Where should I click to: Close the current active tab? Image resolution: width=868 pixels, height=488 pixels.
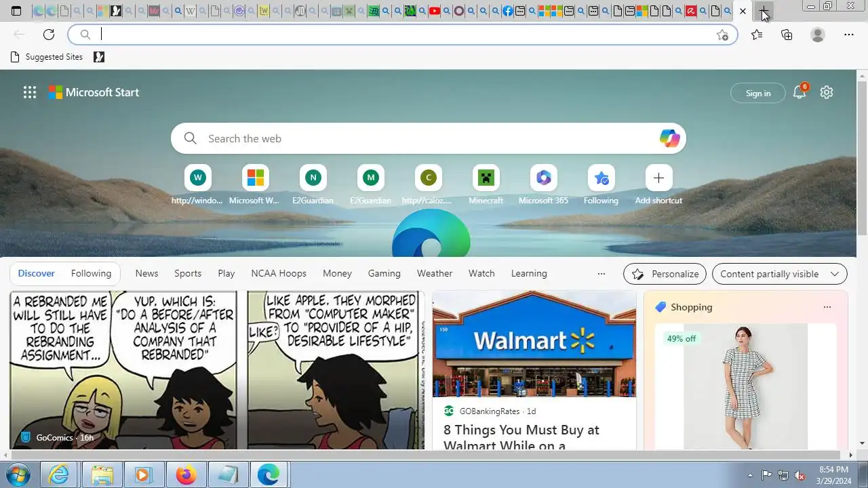(743, 11)
